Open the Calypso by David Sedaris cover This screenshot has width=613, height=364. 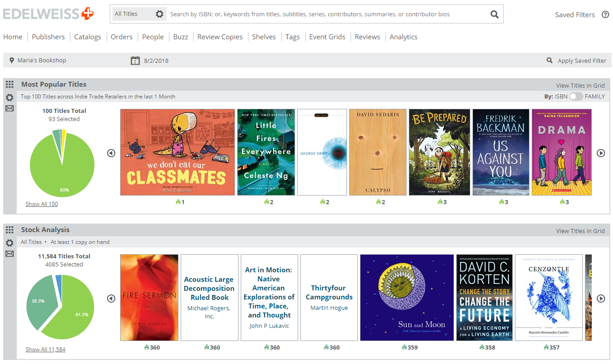[x=378, y=152]
